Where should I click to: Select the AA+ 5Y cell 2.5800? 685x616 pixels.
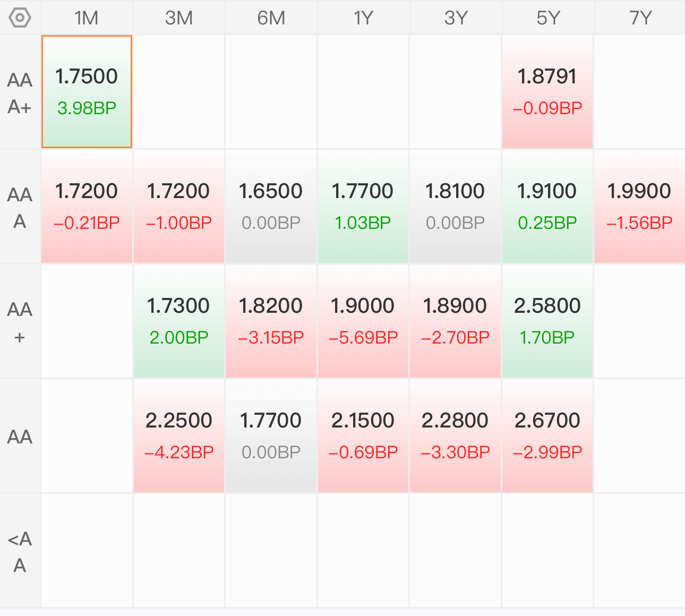click(x=547, y=321)
